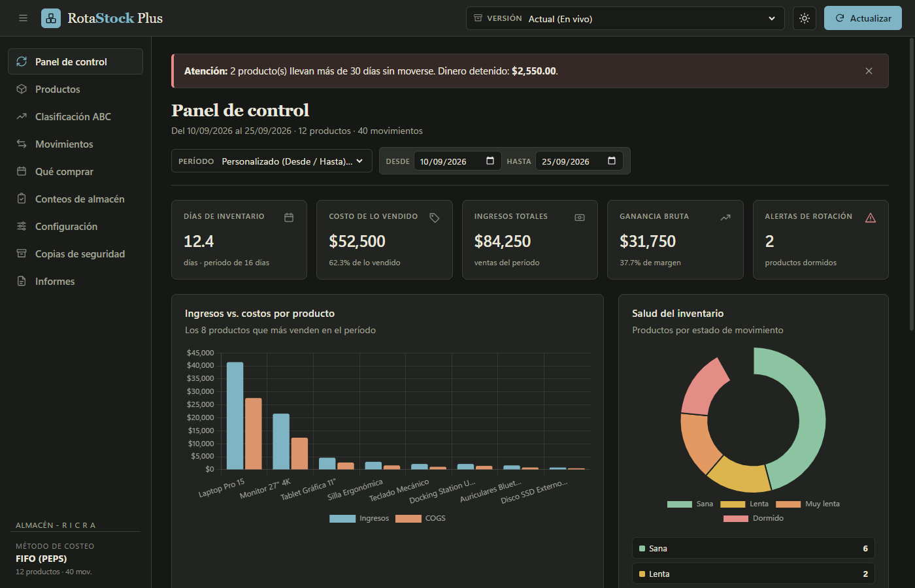Click warning icon on Alertas de rotación card

pos(871,218)
